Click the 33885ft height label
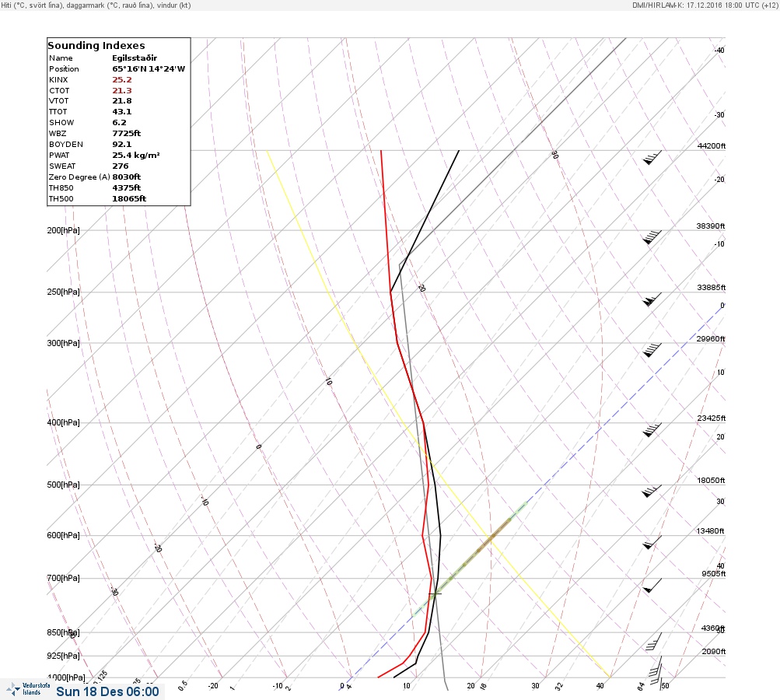 coord(712,288)
